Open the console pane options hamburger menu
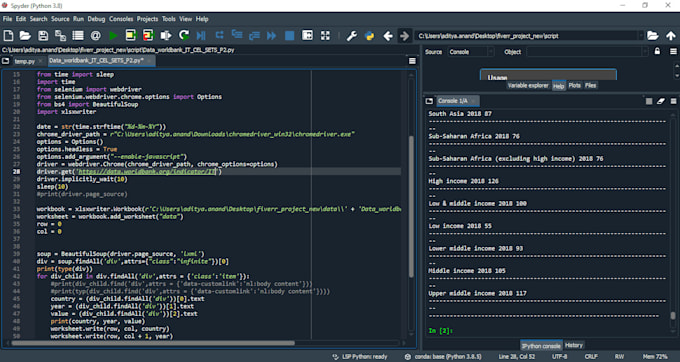 (x=673, y=101)
